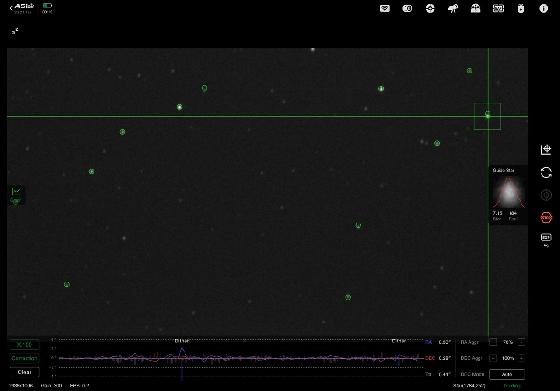Screen dimensions: 560x391
Task: Open calibration crosshair graph icon on right sidebar
Action: click(546, 150)
